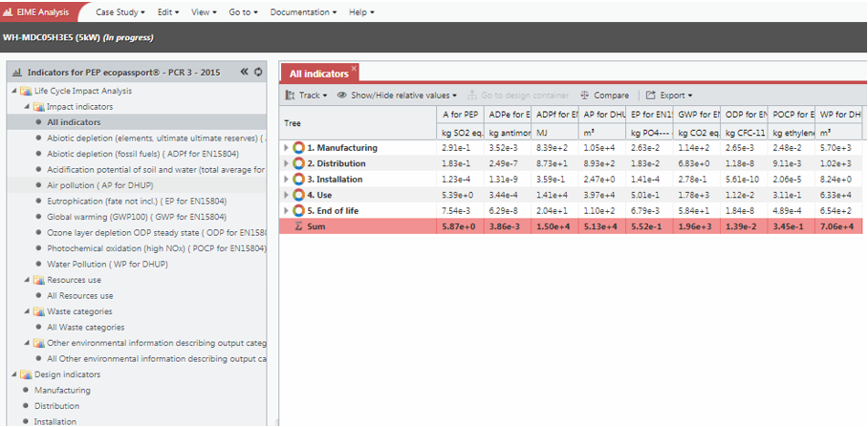This screenshot has height=427, width=868.
Task: Expand the 4. Use row
Action: click(x=286, y=195)
